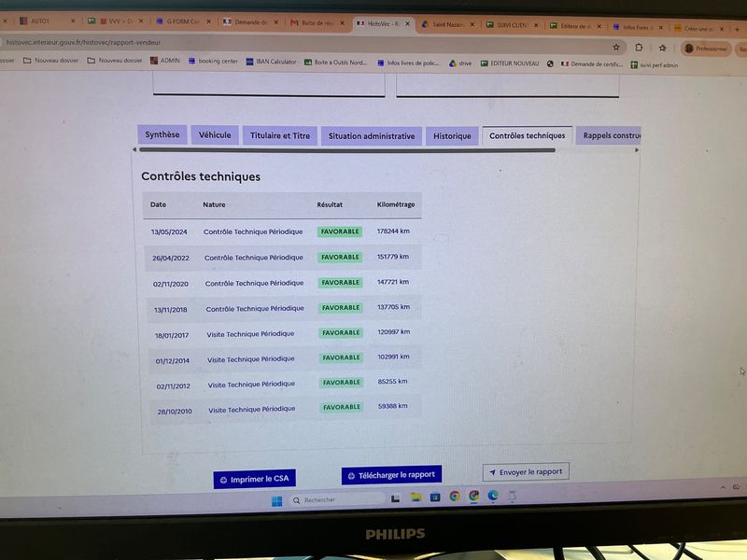The width and height of the screenshot is (747, 560).
Task: Click the Imprimer le CSA button
Action: 254,479
